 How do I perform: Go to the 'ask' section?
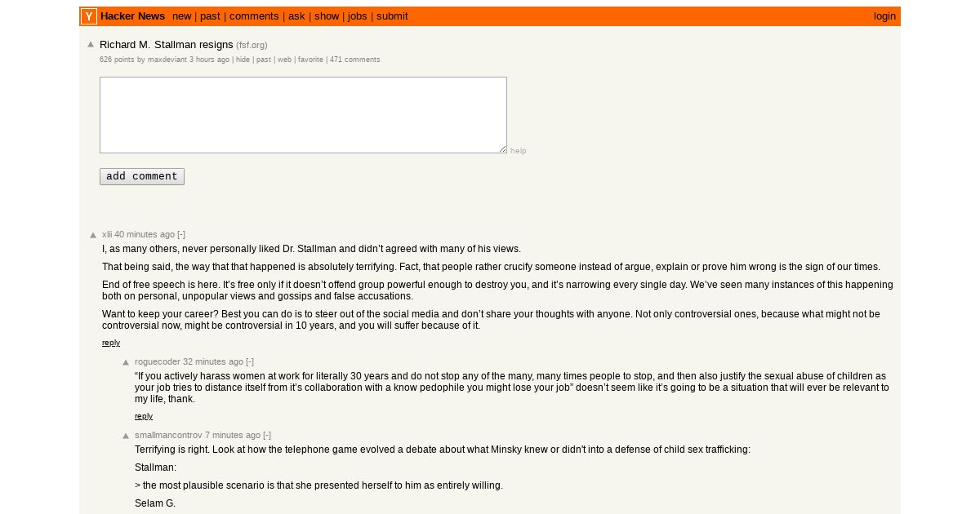tap(296, 16)
